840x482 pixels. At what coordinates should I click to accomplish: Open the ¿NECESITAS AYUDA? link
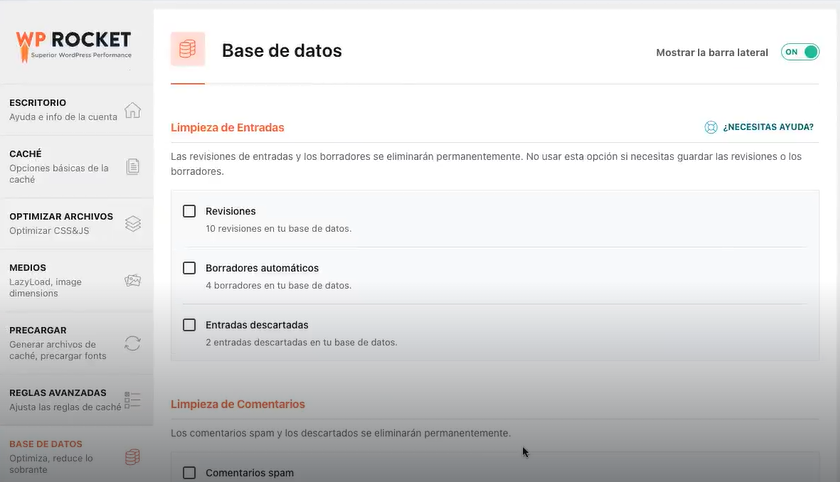click(x=768, y=127)
